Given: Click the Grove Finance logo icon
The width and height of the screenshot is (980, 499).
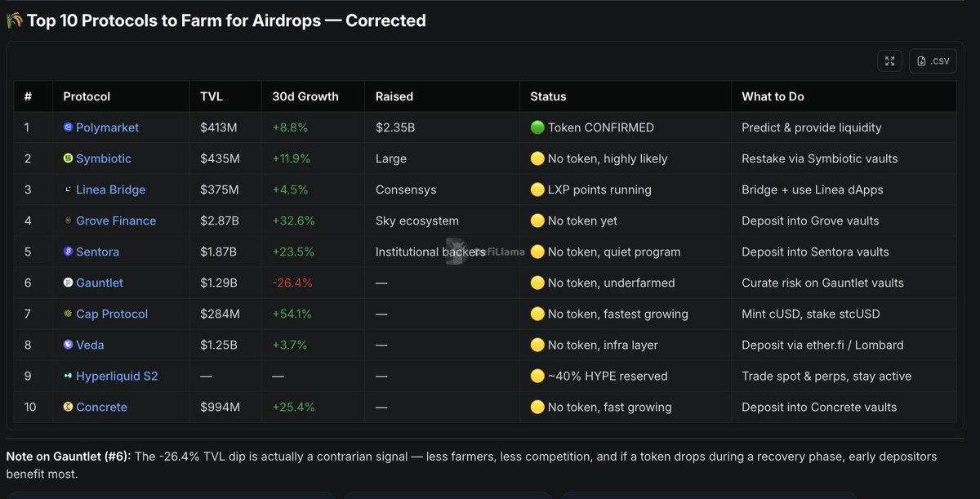Looking at the screenshot, I should pyautogui.click(x=69, y=221).
